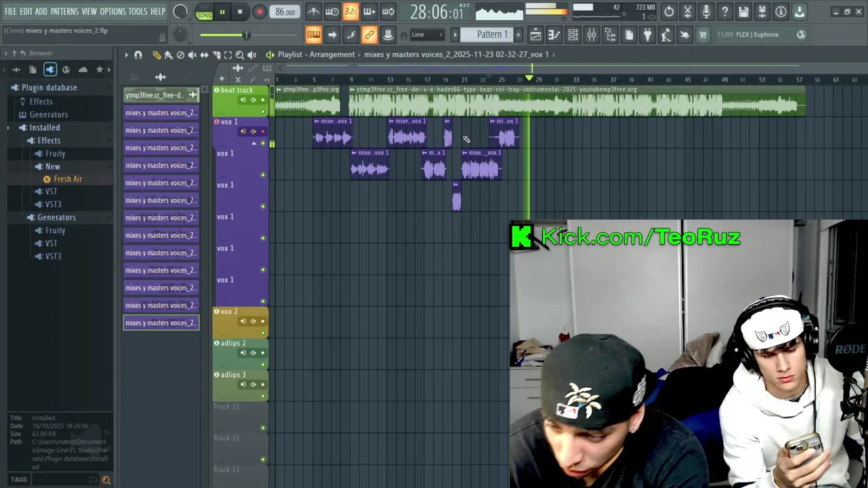The height and width of the screenshot is (488, 868).
Task: Click the yellow playhead marker on timeline
Action: [530, 79]
